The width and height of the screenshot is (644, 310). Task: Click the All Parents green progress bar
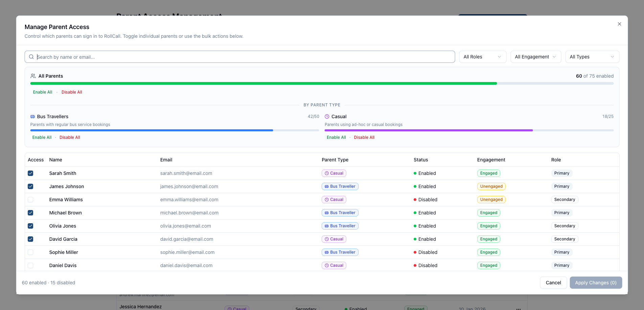pos(263,83)
